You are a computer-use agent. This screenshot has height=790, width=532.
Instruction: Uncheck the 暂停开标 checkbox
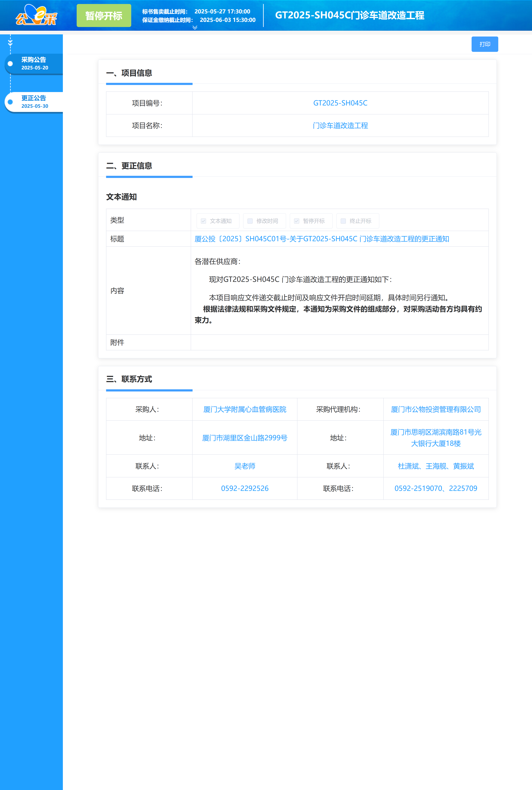296,221
